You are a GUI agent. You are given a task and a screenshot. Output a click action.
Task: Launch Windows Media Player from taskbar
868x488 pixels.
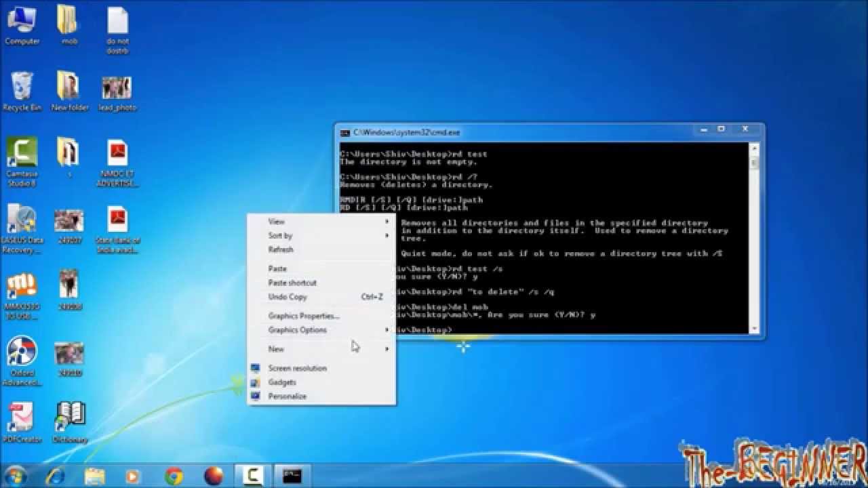(133, 476)
